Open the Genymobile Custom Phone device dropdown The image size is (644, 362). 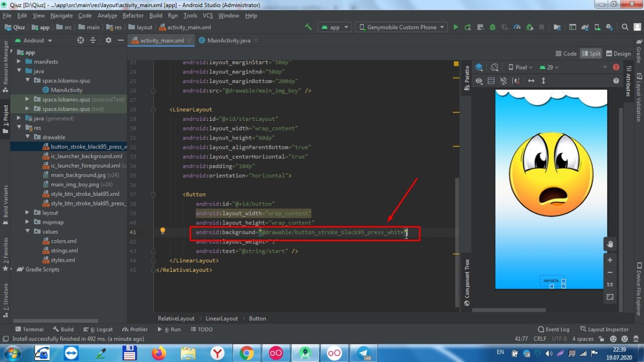coord(401,27)
